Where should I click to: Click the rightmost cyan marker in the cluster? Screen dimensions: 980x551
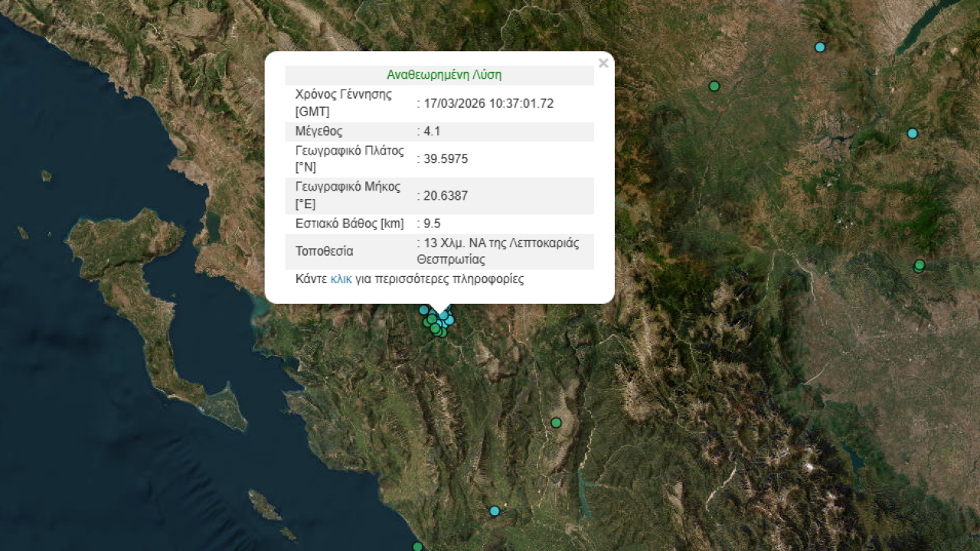point(450,320)
